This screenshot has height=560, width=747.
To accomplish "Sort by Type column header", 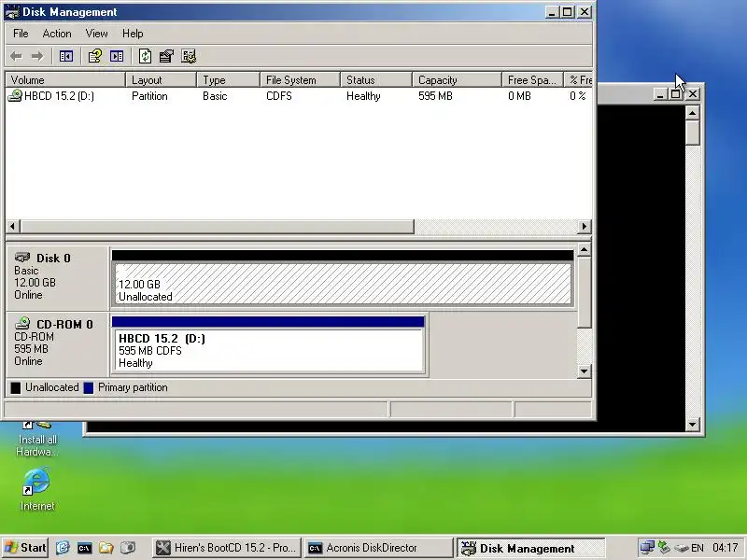I will pos(229,80).
